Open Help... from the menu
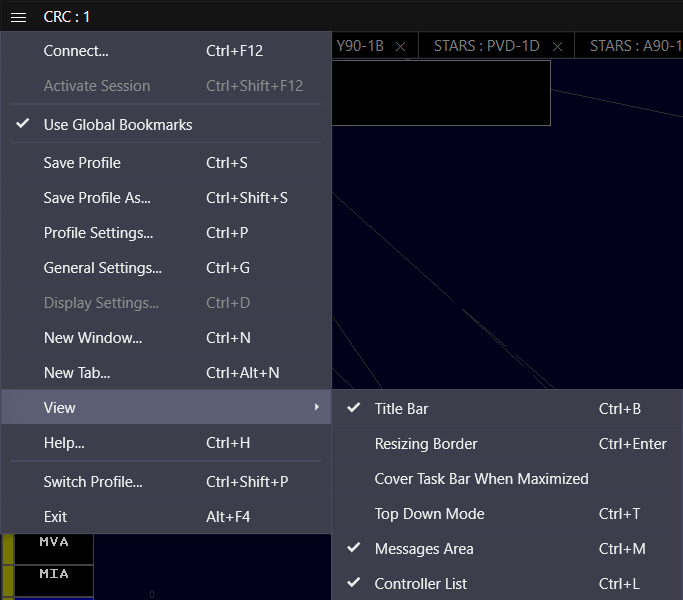683x600 pixels. [64, 443]
